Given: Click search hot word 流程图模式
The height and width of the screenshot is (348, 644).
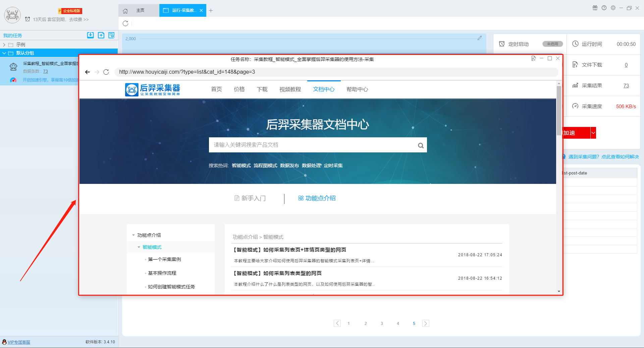Looking at the screenshot, I should coord(265,165).
